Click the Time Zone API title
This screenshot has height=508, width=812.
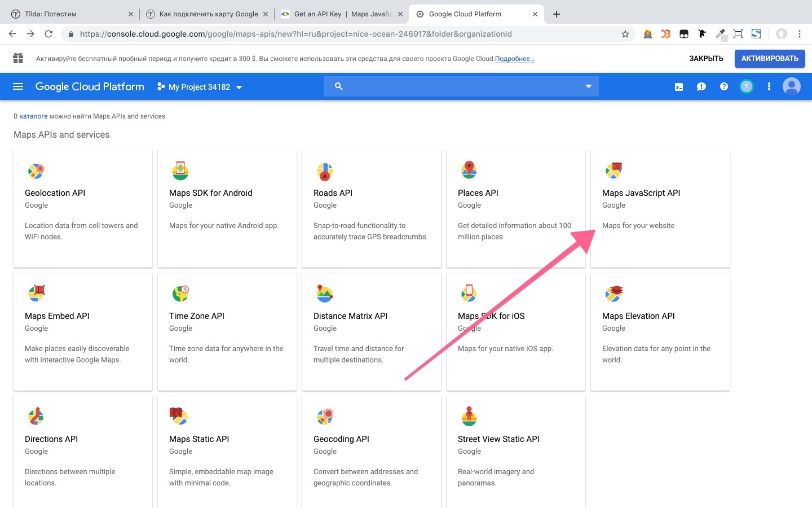[197, 316]
